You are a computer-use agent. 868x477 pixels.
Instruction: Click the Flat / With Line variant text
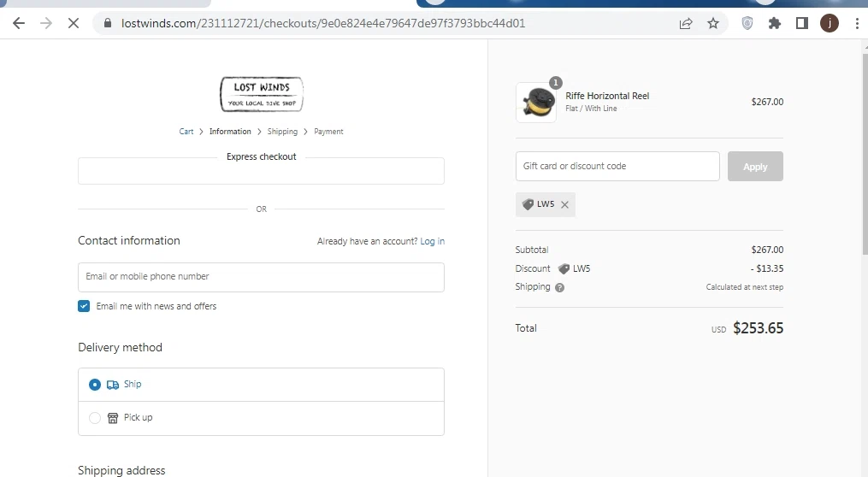591,109
